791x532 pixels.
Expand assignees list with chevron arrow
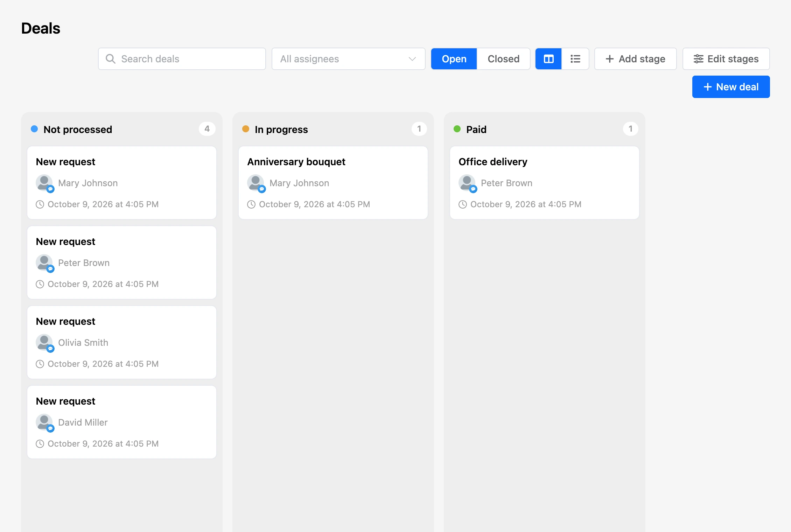(412, 59)
